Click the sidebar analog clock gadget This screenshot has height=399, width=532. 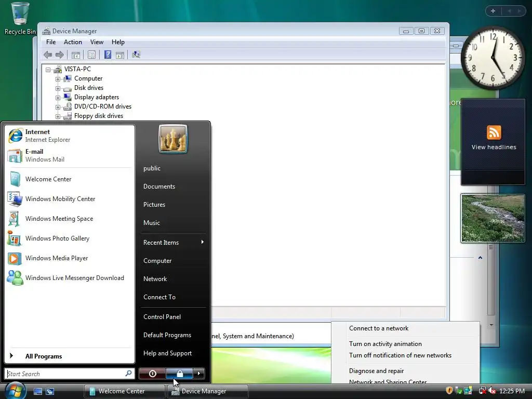(x=493, y=58)
